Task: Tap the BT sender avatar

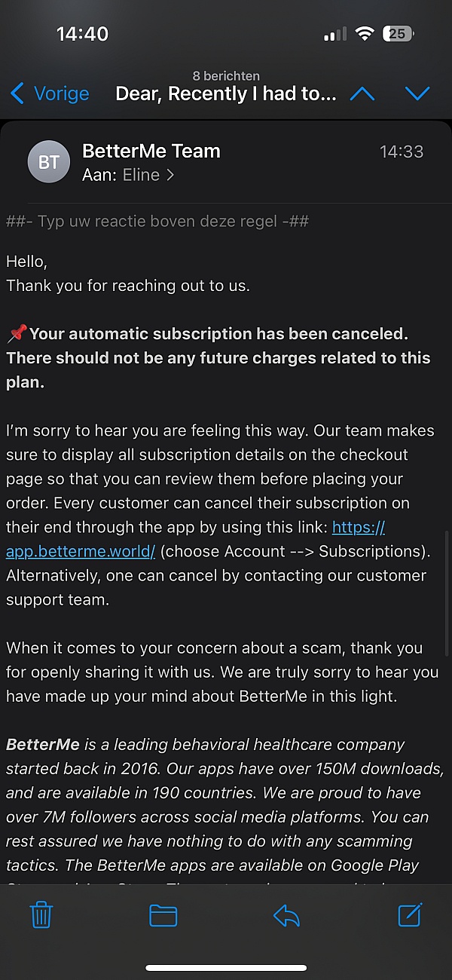Action: (49, 162)
